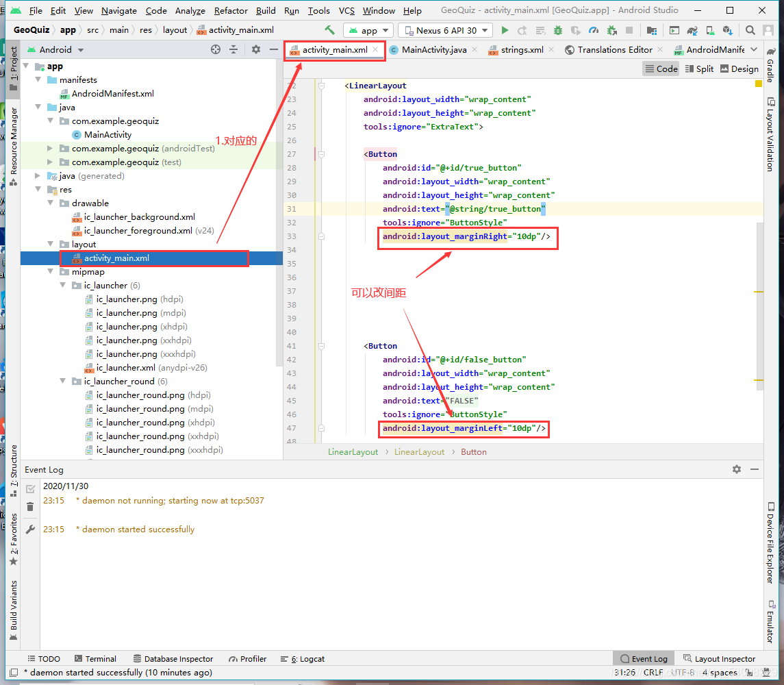Viewport: 784px width, 685px height.
Task: Expand com.example.geoquiz (androidTest) package
Action: [x=50, y=148]
